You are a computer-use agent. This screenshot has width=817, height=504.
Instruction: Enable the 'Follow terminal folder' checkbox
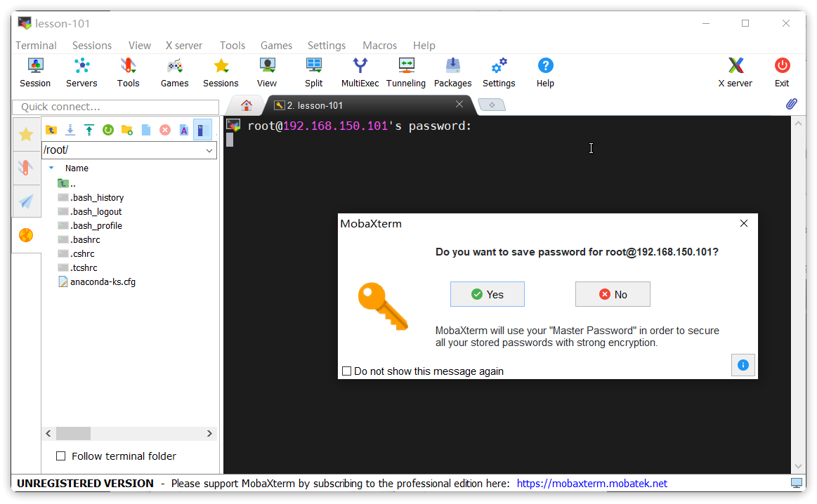click(x=61, y=456)
